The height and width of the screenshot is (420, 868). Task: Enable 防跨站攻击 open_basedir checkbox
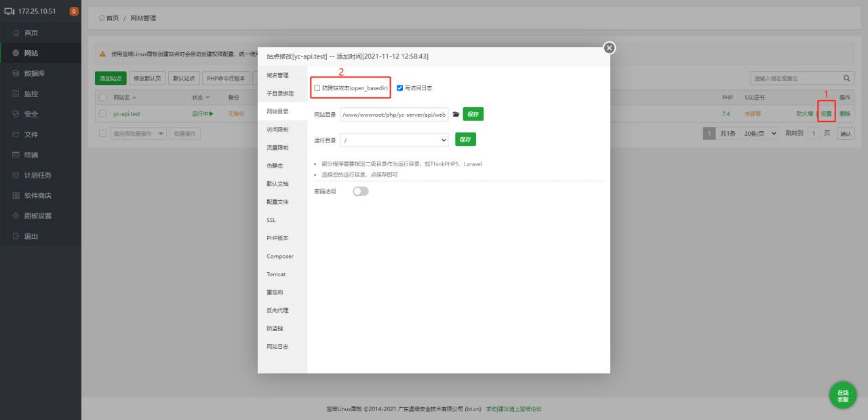coord(317,88)
